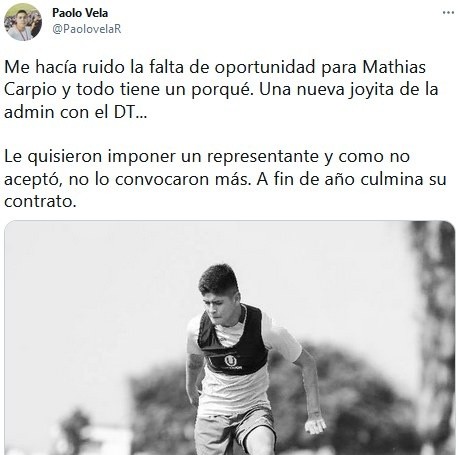Image resolution: width=458 pixels, height=455 pixels.
Task: Open the @PaolovelaR handle link
Action: [x=87, y=29]
